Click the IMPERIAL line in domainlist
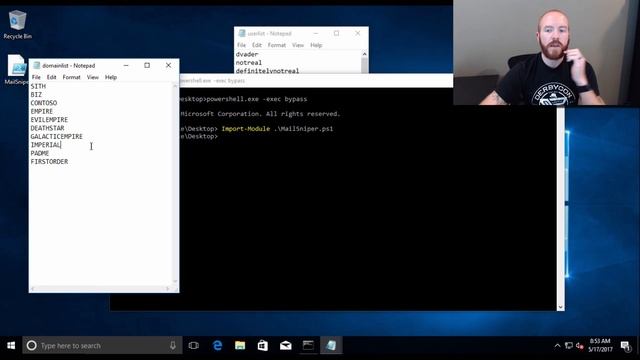 click(x=45, y=145)
